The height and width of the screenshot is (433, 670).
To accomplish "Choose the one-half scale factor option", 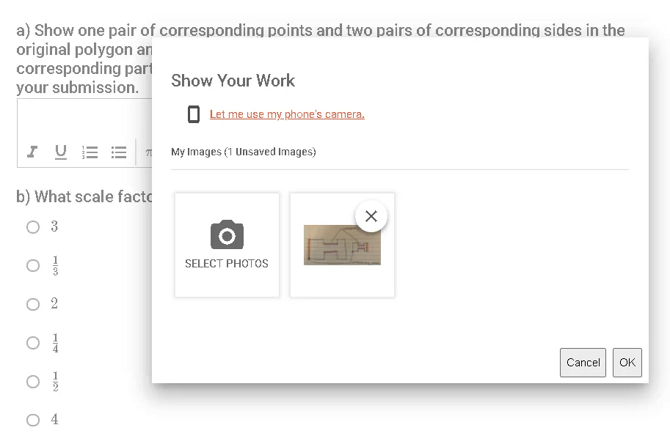I will (x=33, y=381).
